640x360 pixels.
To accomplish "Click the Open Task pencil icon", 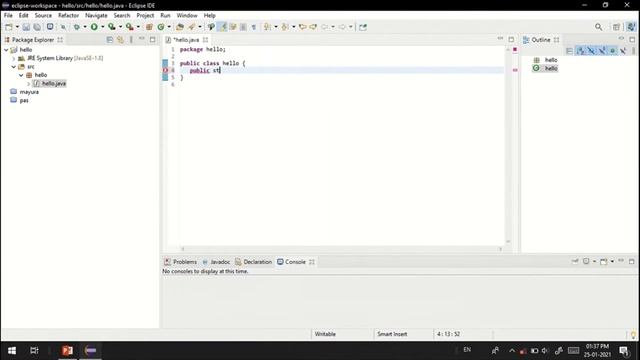I will (x=191, y=27).
